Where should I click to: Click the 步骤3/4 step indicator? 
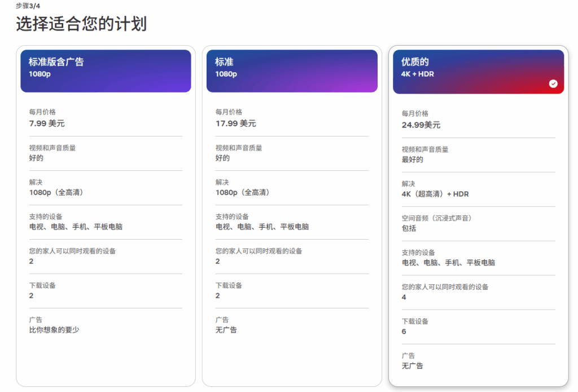28,6
